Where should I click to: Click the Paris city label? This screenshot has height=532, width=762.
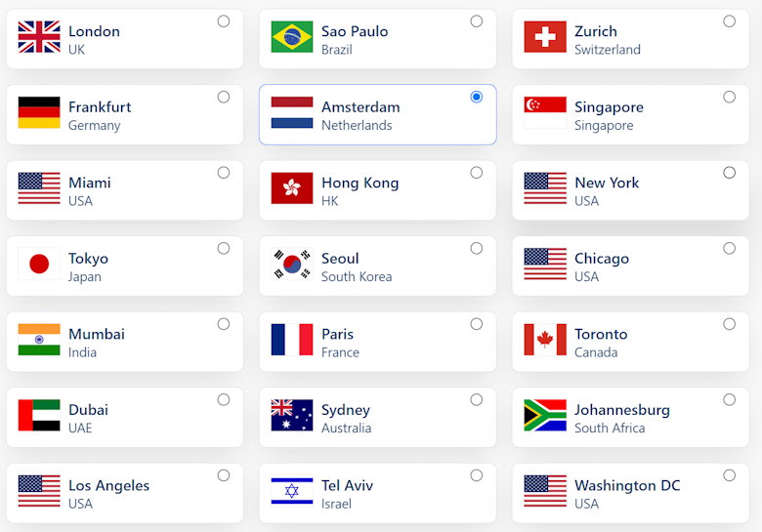338,334
